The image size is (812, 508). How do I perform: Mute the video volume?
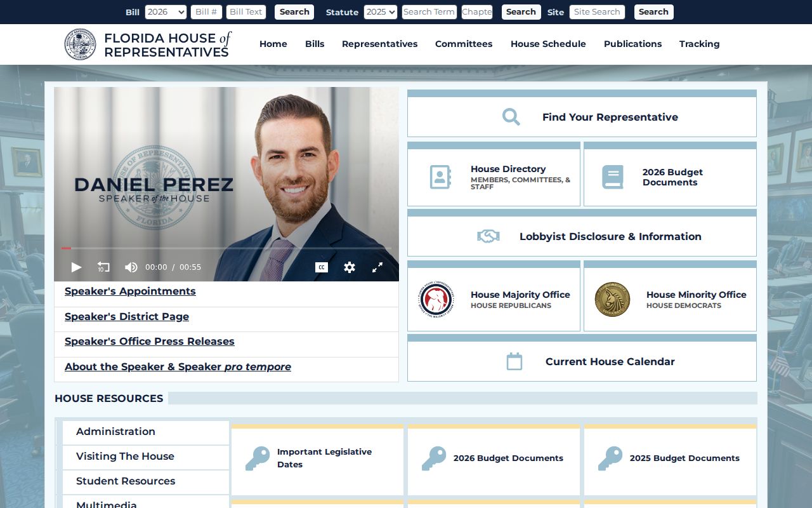[131, 267]
